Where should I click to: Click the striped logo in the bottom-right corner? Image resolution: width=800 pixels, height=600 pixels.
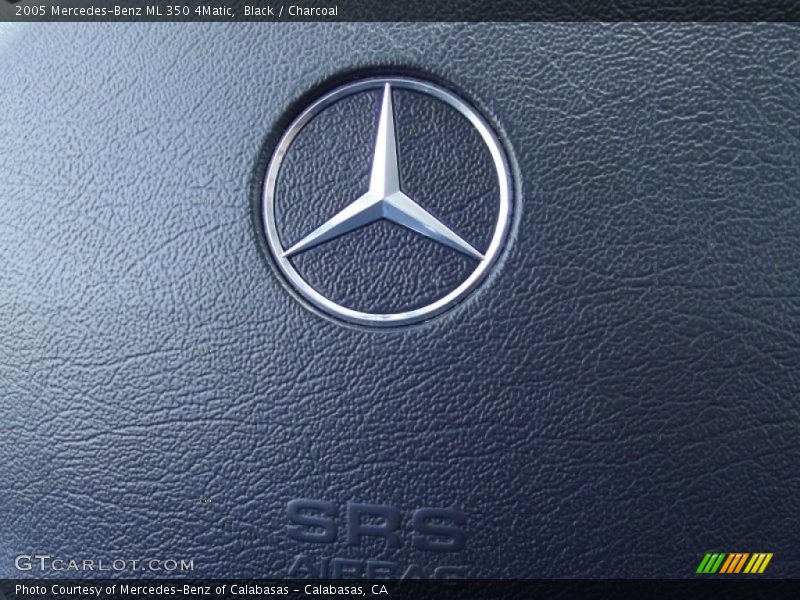(x=734, y=563)
